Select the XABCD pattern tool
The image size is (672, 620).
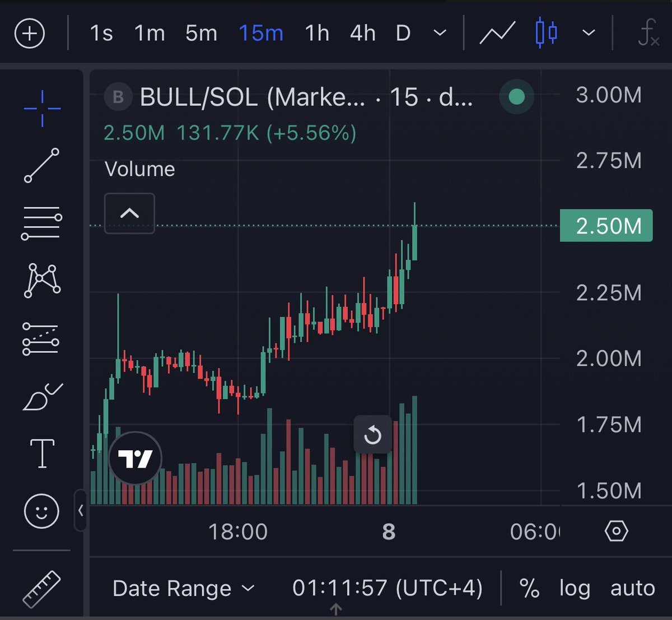pos(42,280)
